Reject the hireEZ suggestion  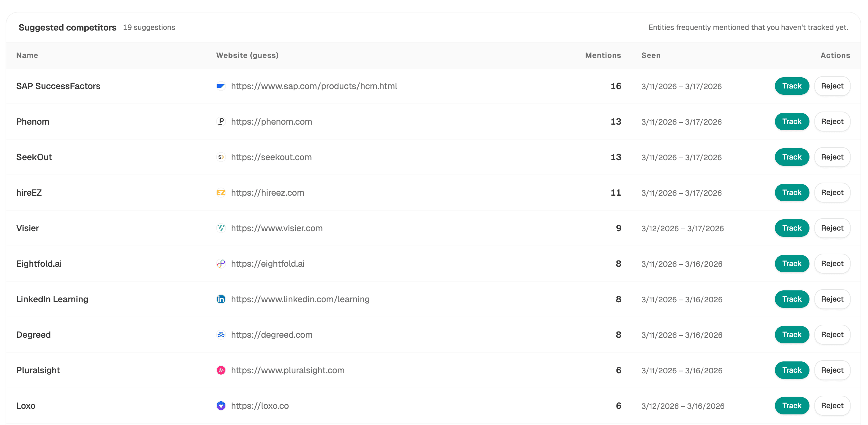click(832, 193)
